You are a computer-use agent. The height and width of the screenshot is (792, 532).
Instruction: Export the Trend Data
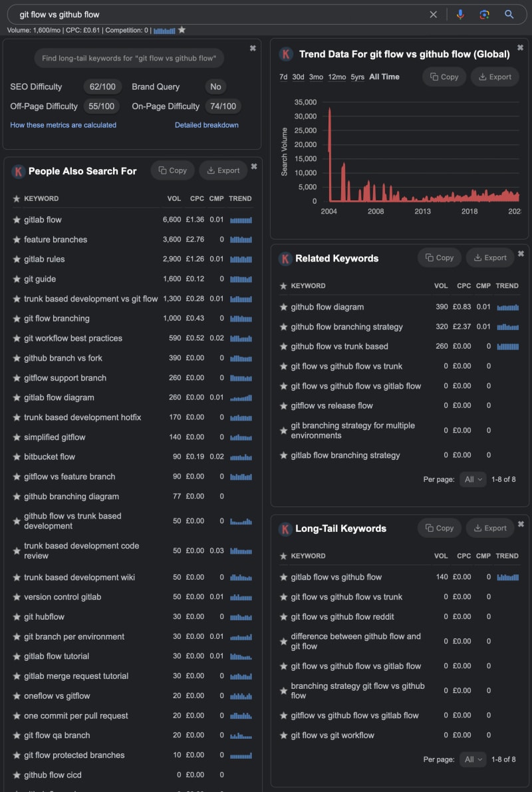pyautogui.click(x=495, y=77)
